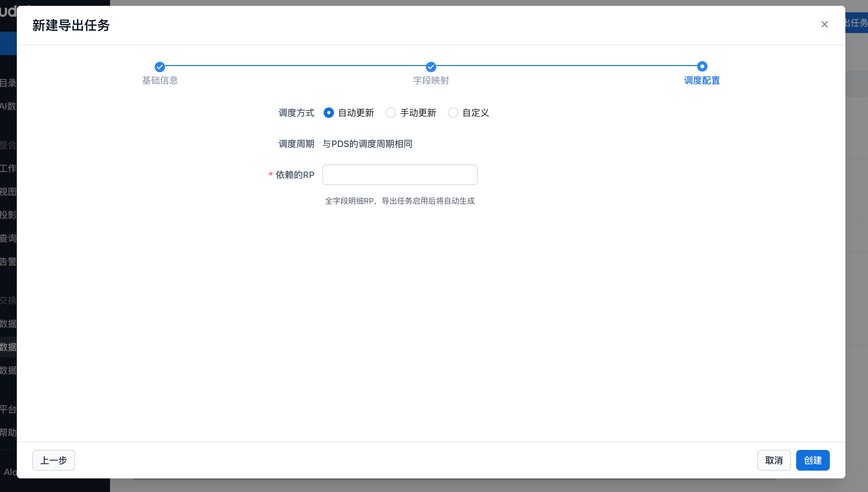
Task: Choose the 自定义 scheduling radio option
Action: (x=453, y=113)
